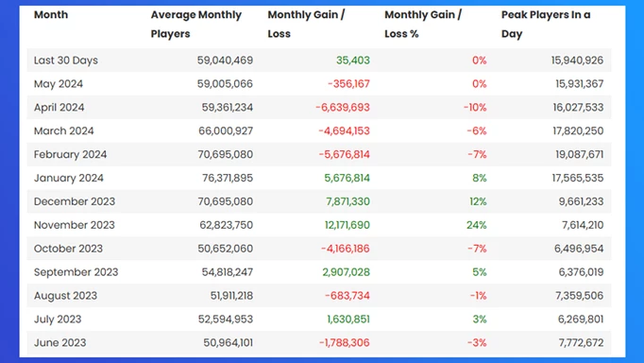
Task: Click average players value 50,964,101
Action: (x=229, y=342)
